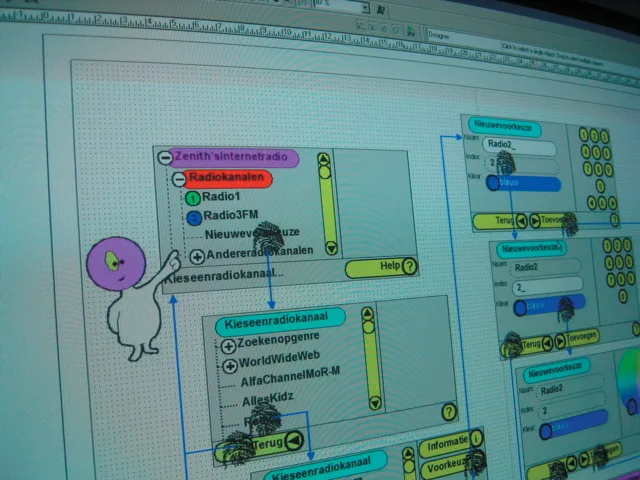Viewport: 640px width, 480px height.
Task: Click the Toevoegen button below the 2_ index field
Action: click(577, 338)
